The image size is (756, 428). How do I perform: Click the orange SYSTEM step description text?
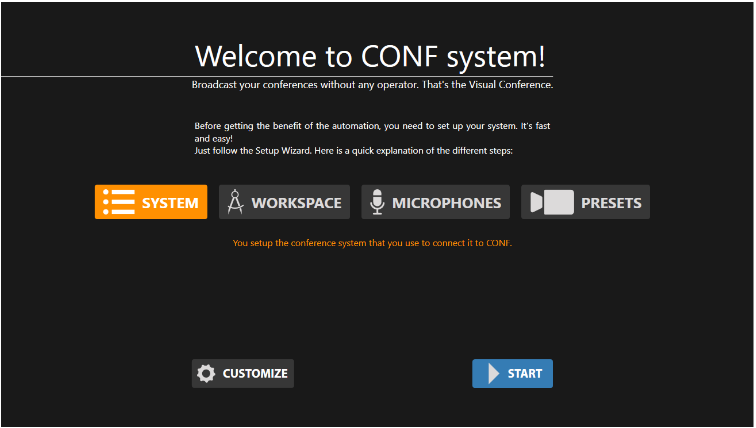click(x=372, y=243)
